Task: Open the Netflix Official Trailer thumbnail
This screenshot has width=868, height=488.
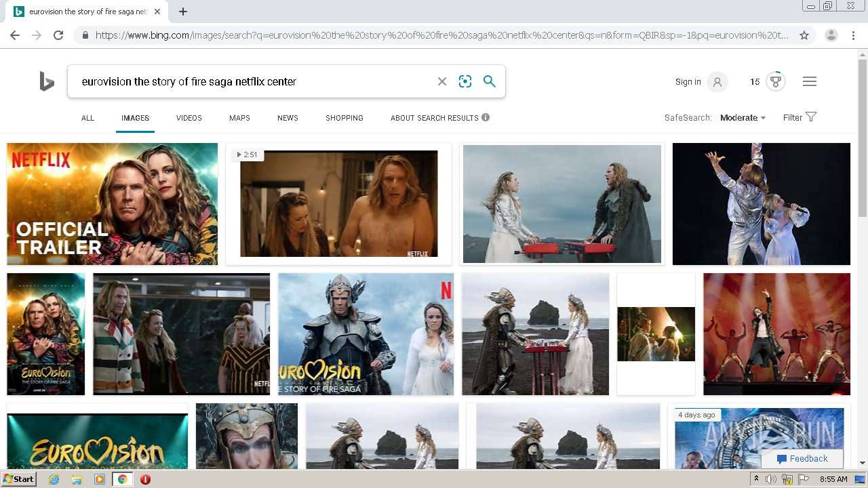Action: 112,204
